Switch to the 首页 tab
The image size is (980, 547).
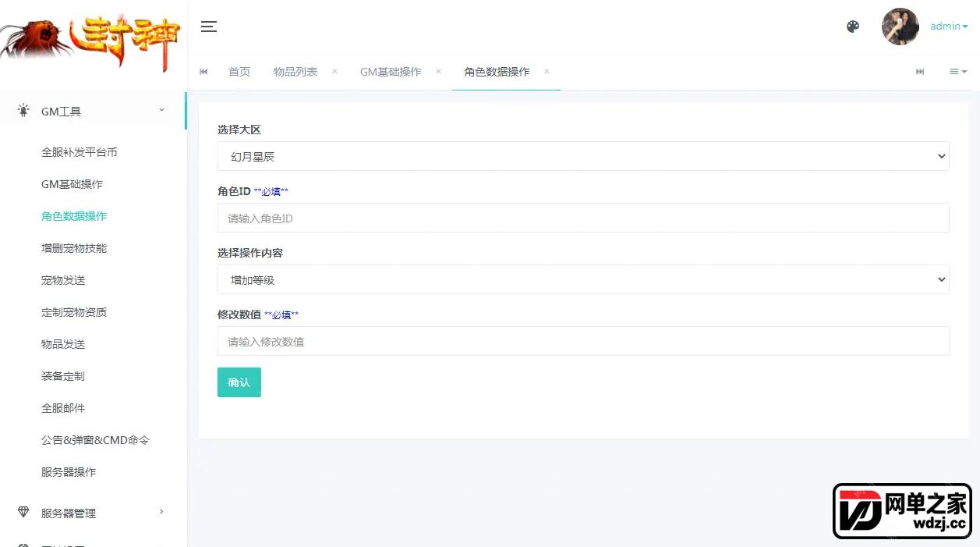click(239, 72)
